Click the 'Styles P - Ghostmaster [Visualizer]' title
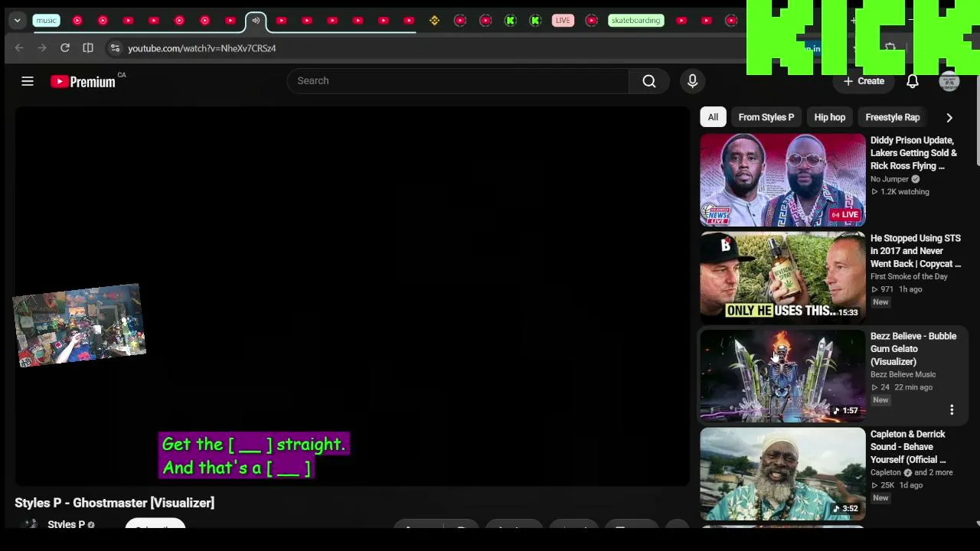 click(115, 503)
